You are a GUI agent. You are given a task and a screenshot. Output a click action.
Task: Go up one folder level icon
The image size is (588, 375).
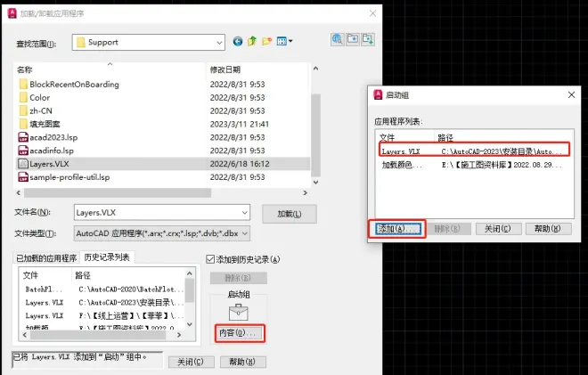pos(252,41)
